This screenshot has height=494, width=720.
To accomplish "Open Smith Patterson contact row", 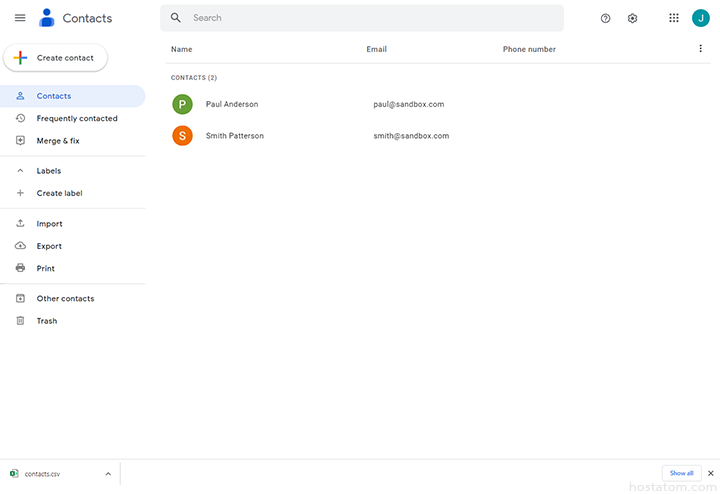I will pos(235,136).
